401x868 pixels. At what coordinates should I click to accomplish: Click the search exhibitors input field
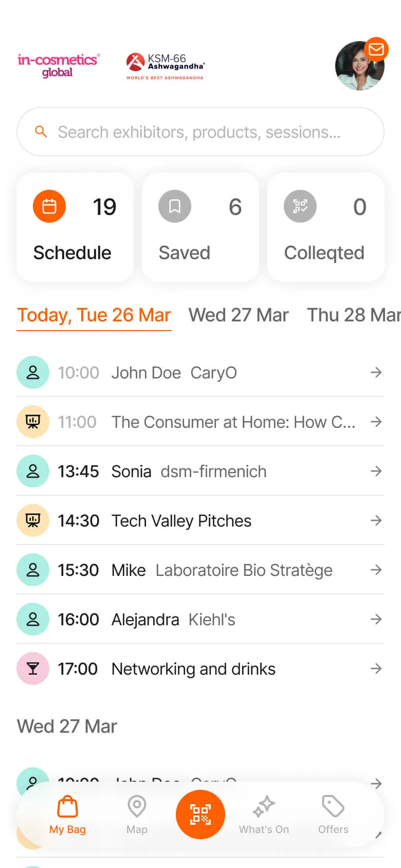coord(200,132)
